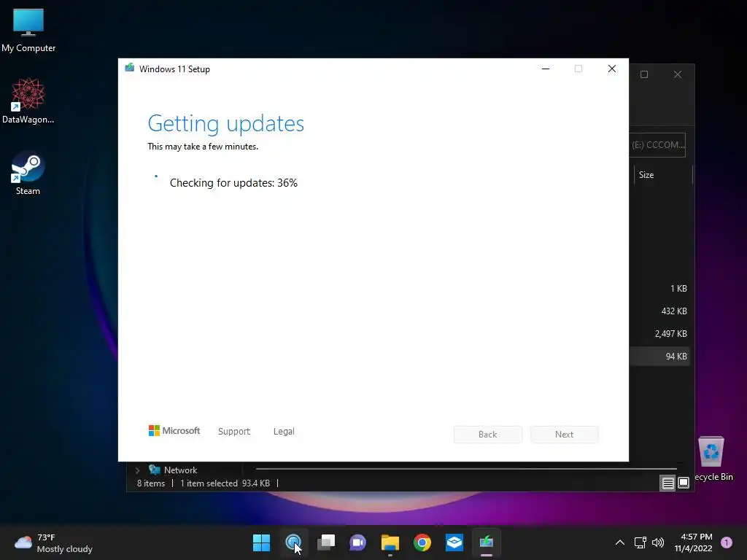This screenshot has width=747, height=560.
Task: Select Windows 11 Setup taskbar icon
Action: pos(487,542)
